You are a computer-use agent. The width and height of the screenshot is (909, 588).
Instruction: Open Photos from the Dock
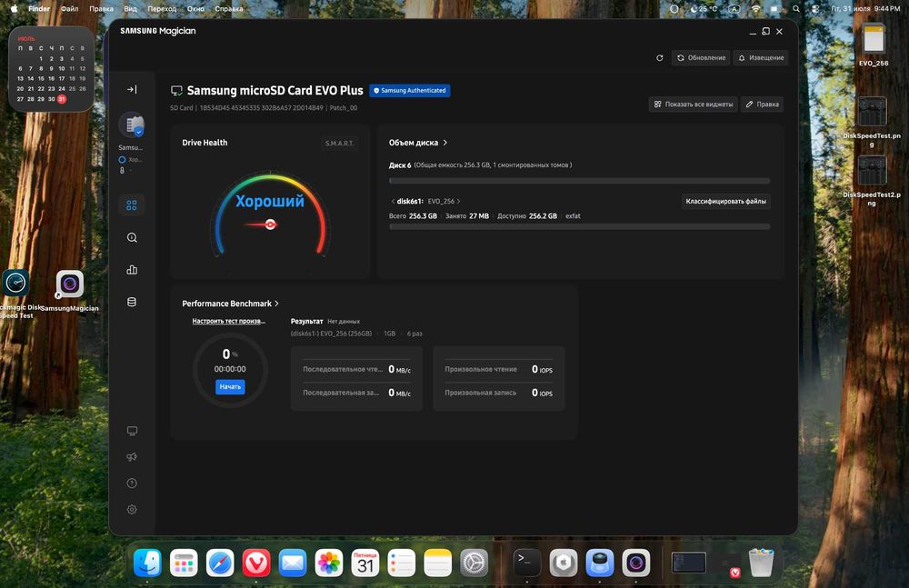(x=329, y=563)
